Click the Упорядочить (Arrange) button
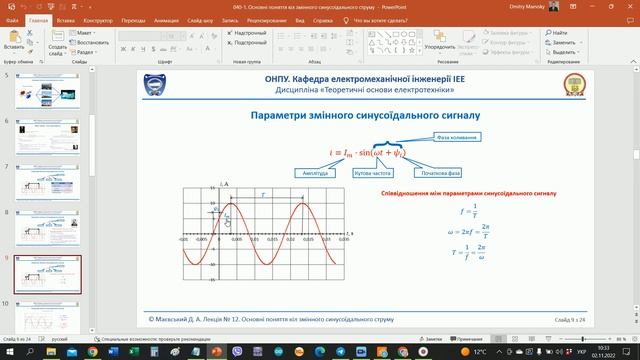The width and height of the screenshot is (640, 360). 440,41
